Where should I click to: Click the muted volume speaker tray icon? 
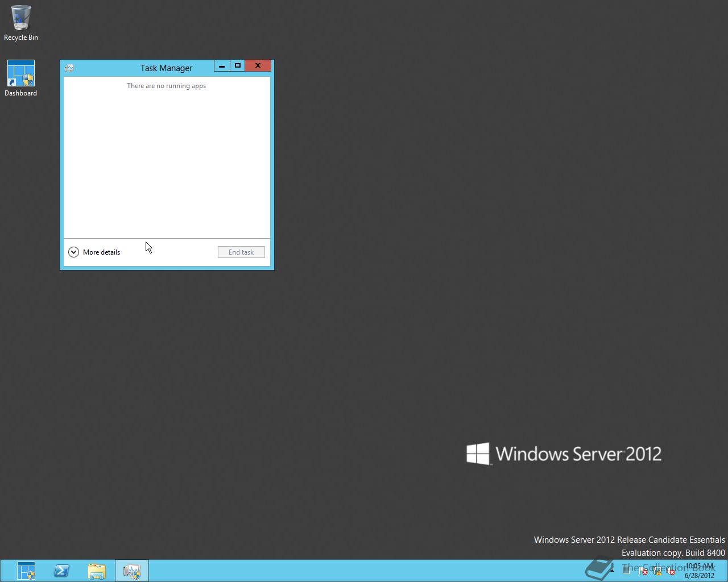(x=671, y=571)
